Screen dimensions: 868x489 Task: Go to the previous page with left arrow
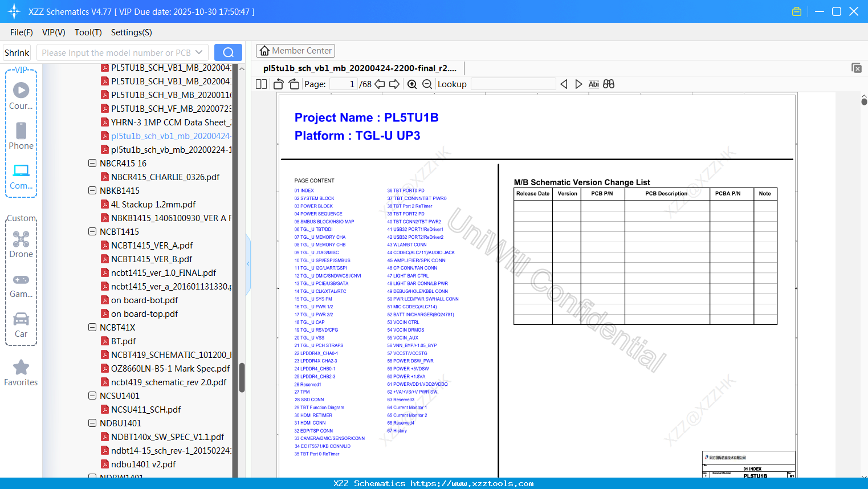tap(380, 84)
